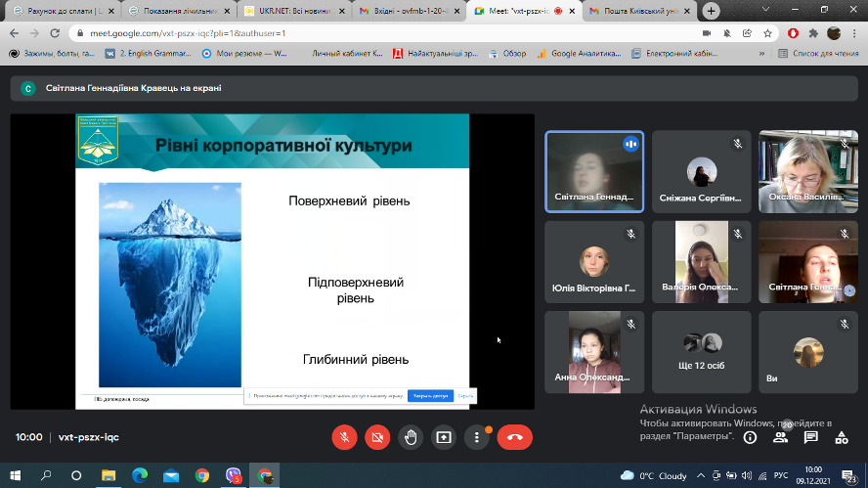The image size is (868, 488).
Task: Click the Present now screen icon
Action: coord(444,437)
